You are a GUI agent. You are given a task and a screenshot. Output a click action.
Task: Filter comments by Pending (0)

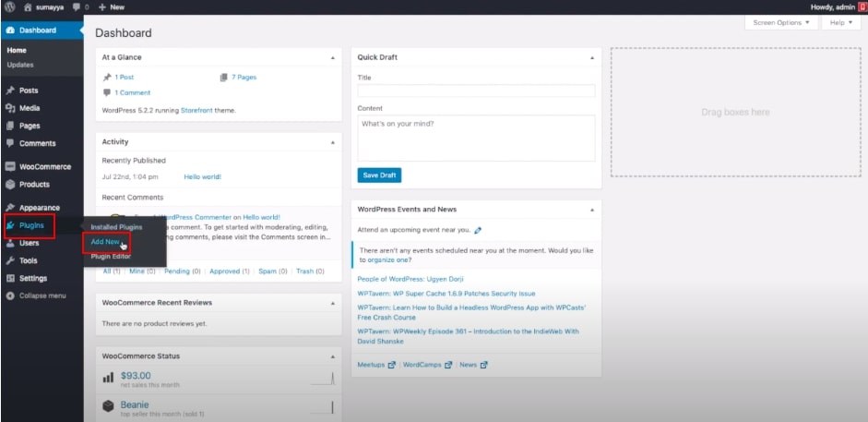click(182, 271)
